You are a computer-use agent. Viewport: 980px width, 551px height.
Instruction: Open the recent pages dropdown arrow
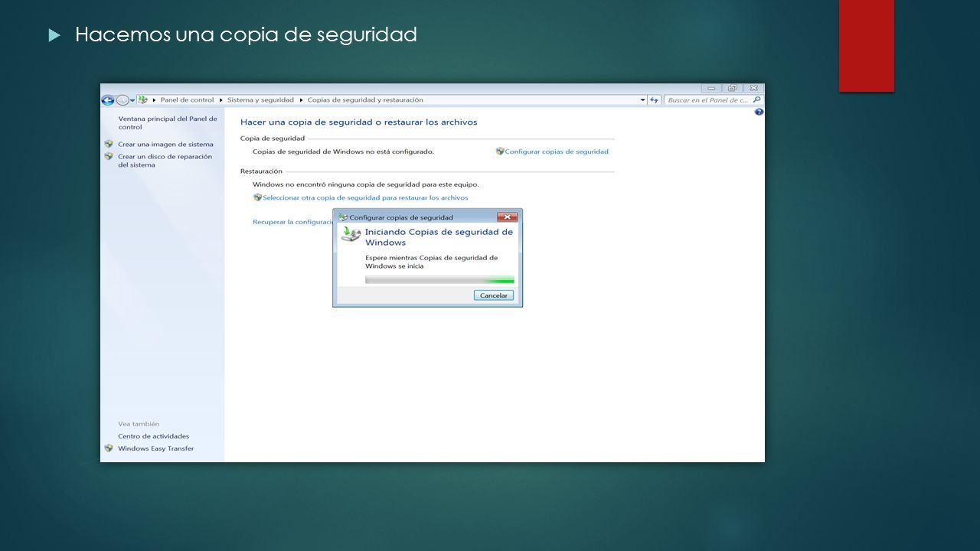click(x=132, y=100)
